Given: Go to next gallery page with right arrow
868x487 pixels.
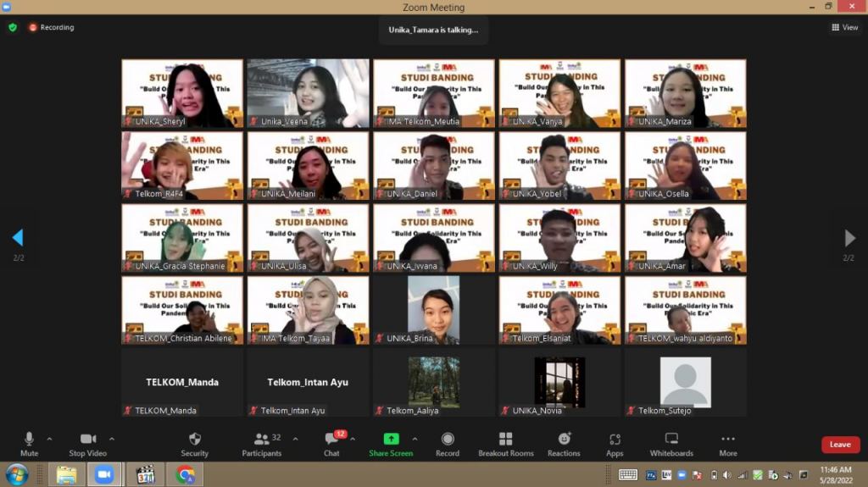Looking at the screenshot, I should [x=849, y=238].
